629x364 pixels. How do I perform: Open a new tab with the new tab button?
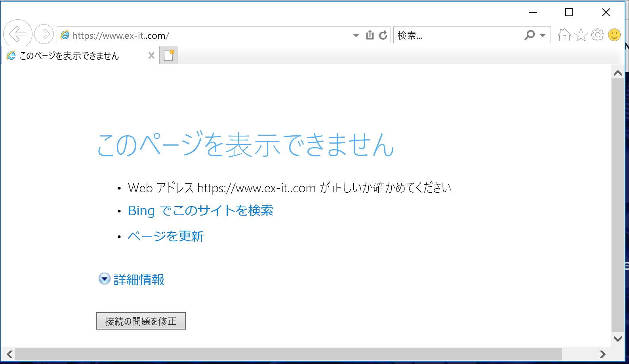(168, 55)
